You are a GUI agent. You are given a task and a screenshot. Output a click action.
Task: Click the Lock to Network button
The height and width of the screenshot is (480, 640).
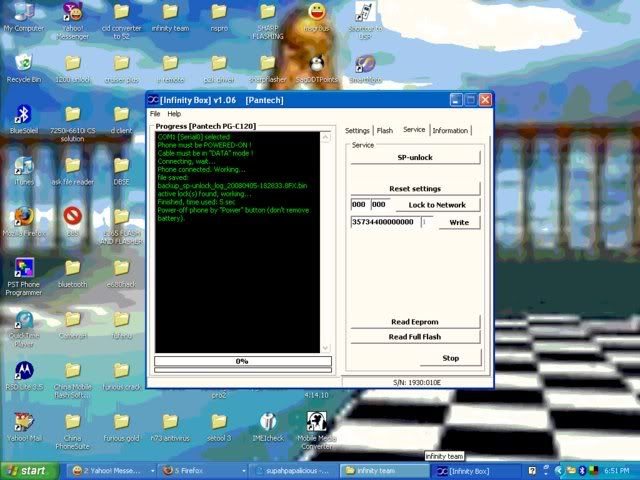point(437,205)
